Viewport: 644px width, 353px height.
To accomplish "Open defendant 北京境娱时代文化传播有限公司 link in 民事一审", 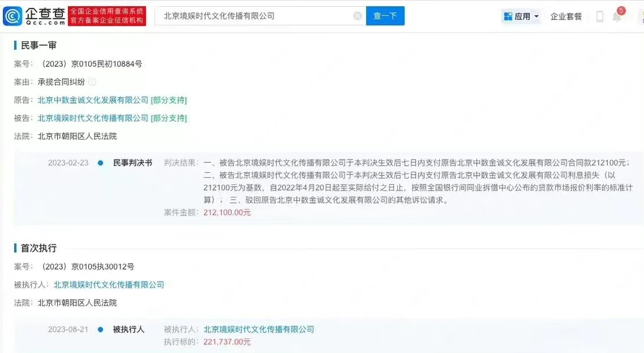I will point(93,118).
